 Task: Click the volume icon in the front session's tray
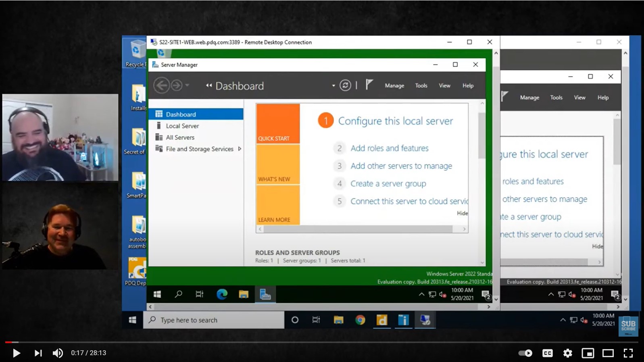point(442,295)
